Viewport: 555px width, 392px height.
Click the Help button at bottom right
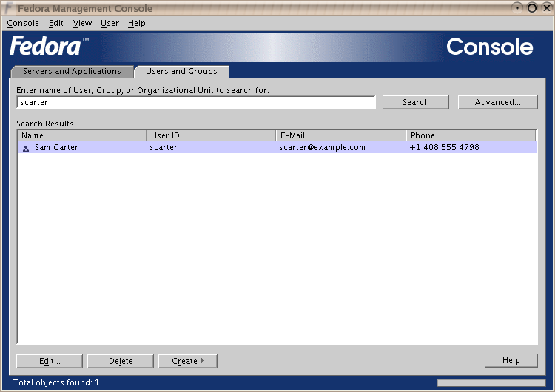(511, 360)
